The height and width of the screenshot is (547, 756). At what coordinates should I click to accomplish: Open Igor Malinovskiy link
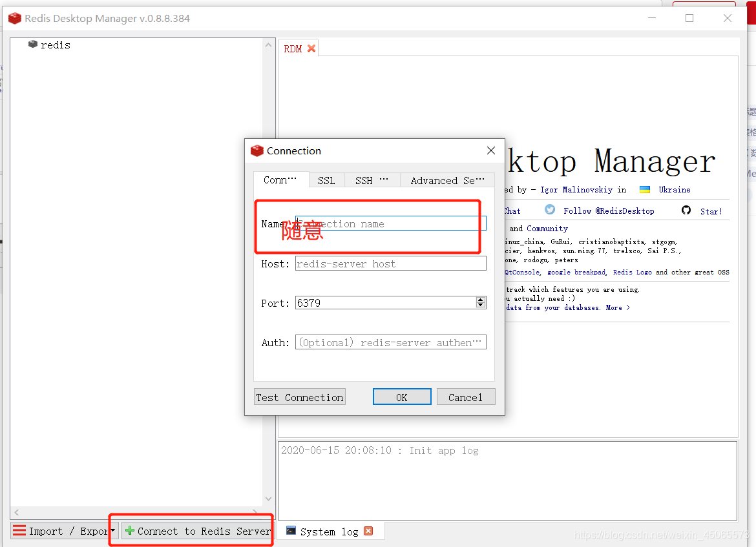pyautogui.click(x=576, y=190)
